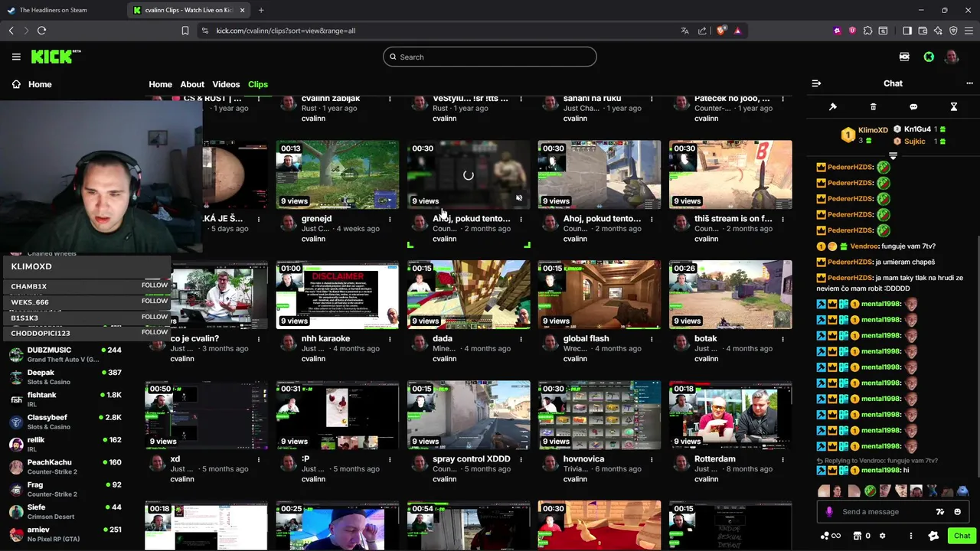This screenshot has height=551, width=980.
Task: Toggle mute on the hovered clip preview
Action: (519, 198)
